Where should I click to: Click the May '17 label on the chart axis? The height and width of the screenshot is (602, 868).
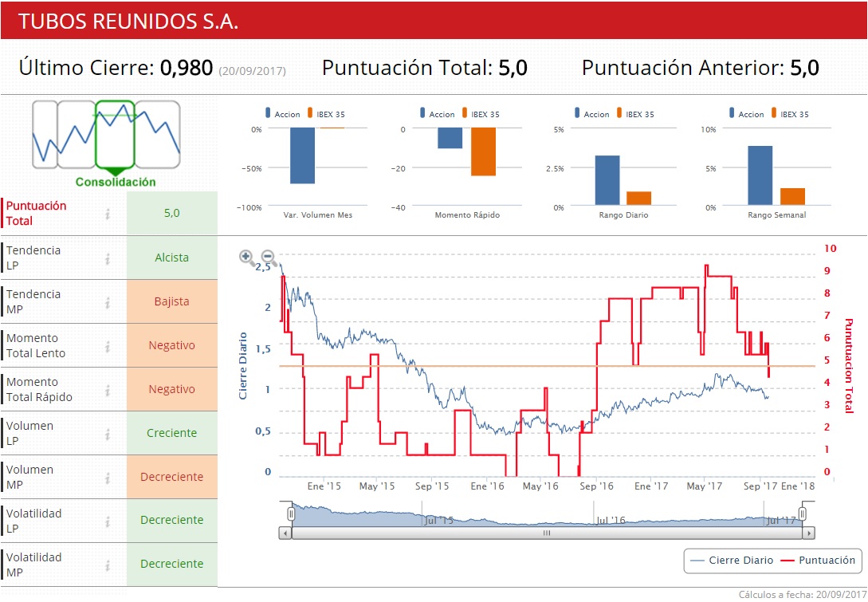pyautogui.click(x=704, y=486)
